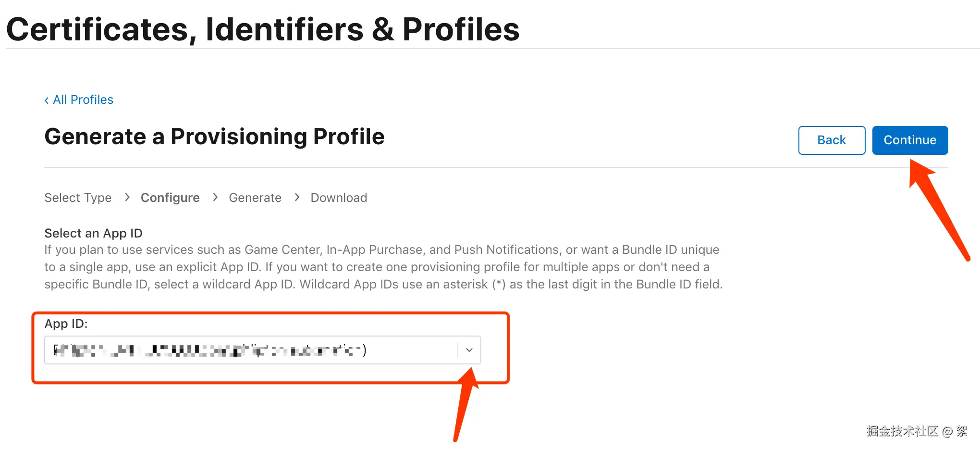Go to the Select Type step
This screenshot has width=980, height=450.
tap(78, 198)
